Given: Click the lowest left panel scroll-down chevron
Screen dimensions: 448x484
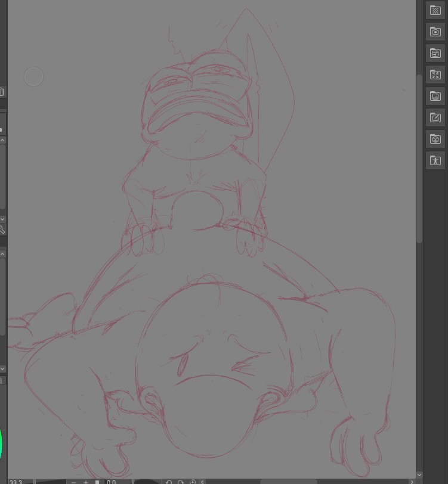Looking at the screenshot, I should pyautogui.click(x=2, y=368).
